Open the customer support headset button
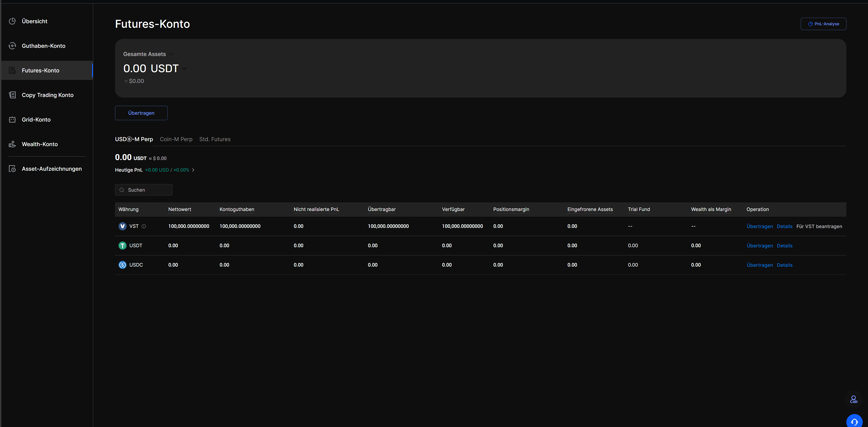The height and width of the screenshot is (427, 868). (x=854, y=422)
